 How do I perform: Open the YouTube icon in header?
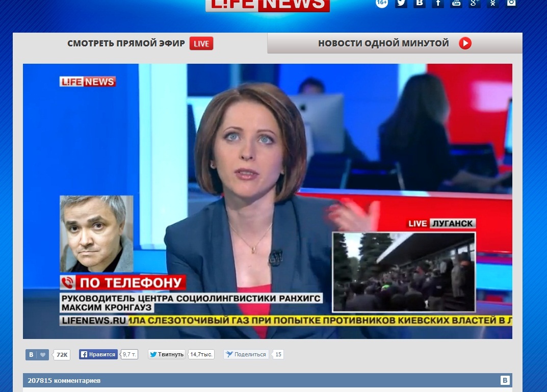[456, 3]
